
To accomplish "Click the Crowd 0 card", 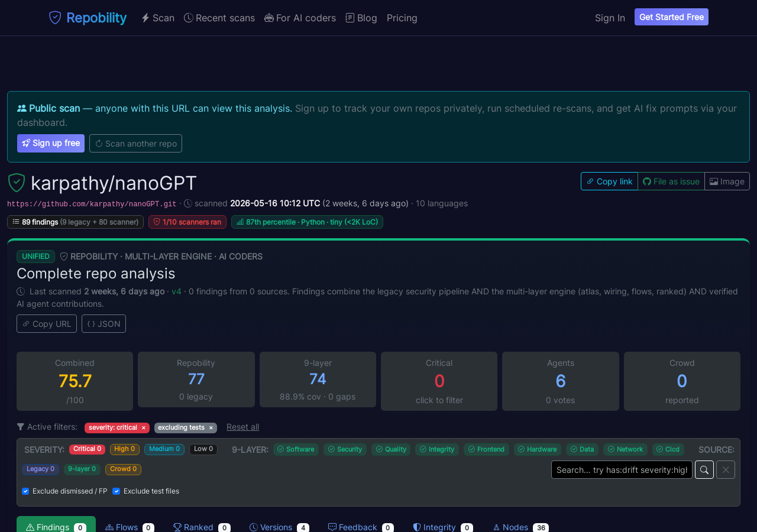I will [682, 381].
